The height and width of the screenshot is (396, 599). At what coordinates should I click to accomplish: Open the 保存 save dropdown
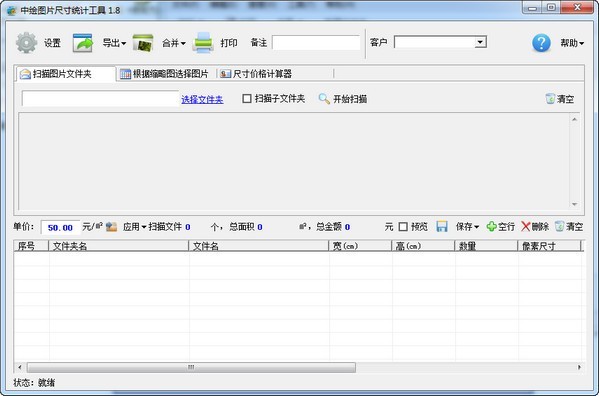coord(467,227)
